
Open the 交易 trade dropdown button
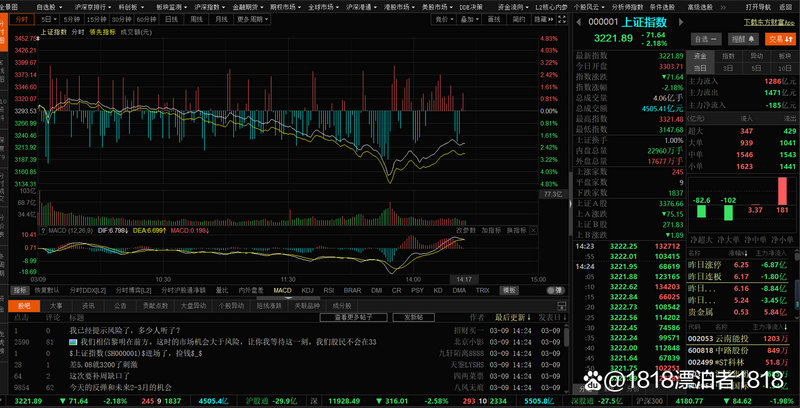point(778,38)
